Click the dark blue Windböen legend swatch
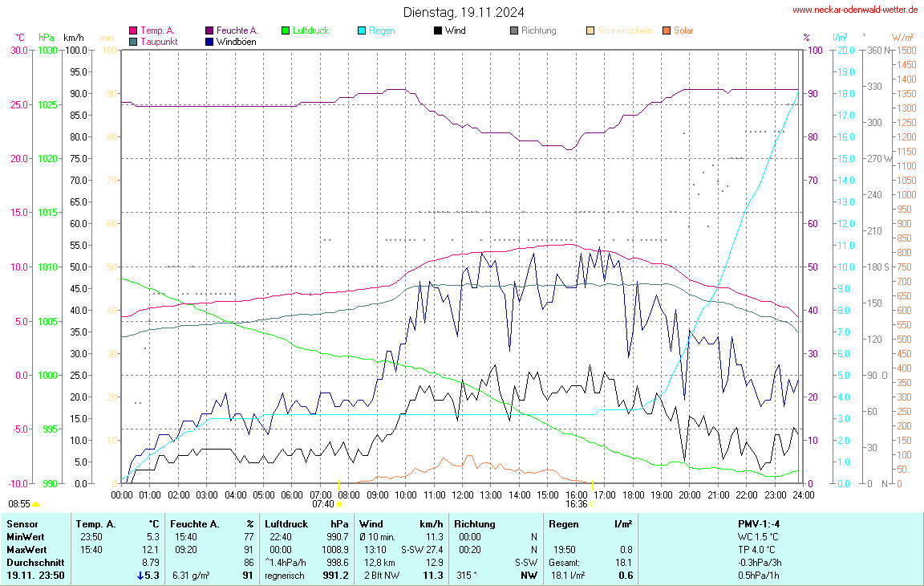Viewport: 924px width, 586px height. coord(209,41)
